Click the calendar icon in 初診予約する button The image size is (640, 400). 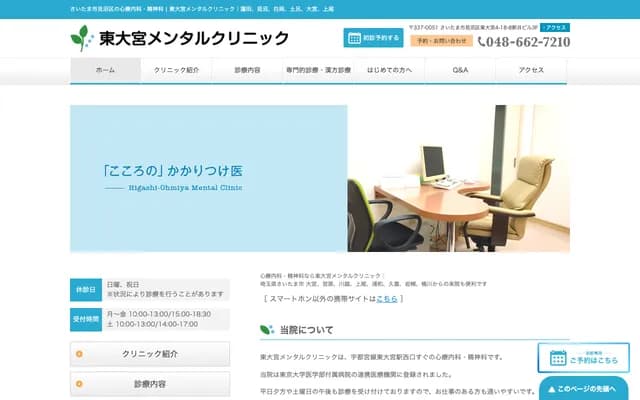[x=354, y=38]
